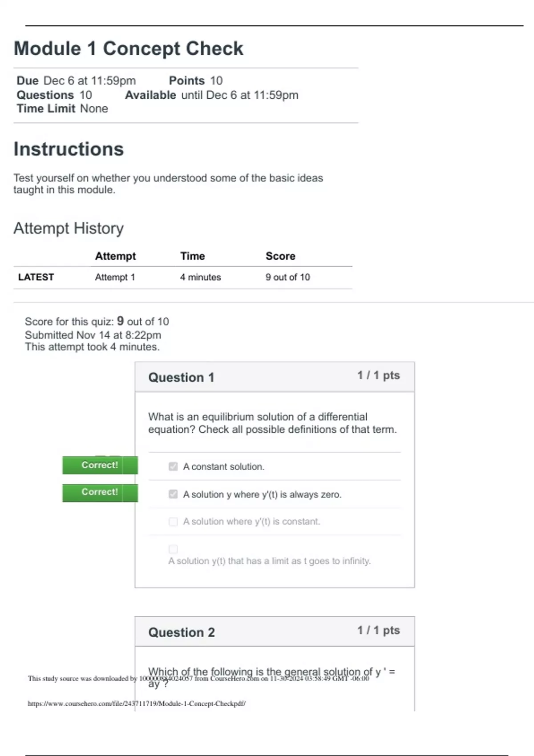The image size is (534, 756).
Task: Click the Question 1 '1 / 1 pts' score
Action: pyautogui.click(x=378, y=375)
